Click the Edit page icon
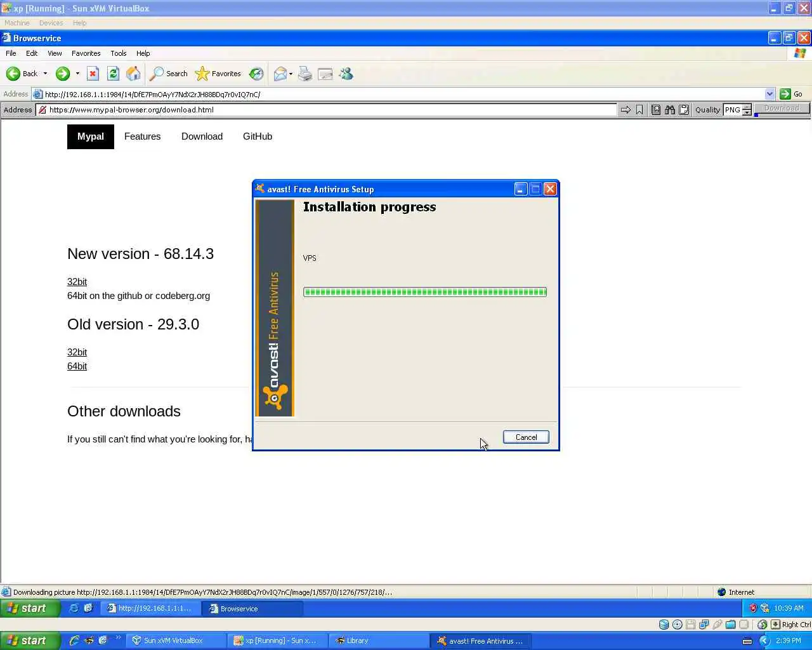The width and height of the screenshot is (812, 650). tap(325, 74)
